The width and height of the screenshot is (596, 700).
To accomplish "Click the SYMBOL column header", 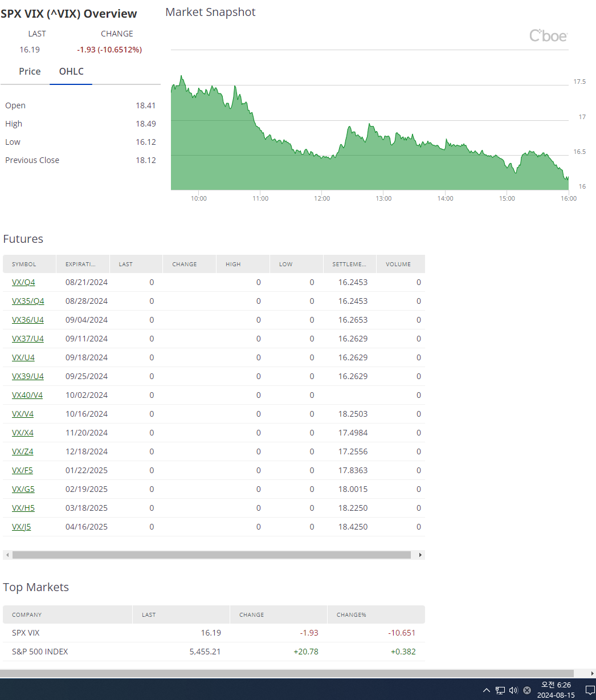I will tap(30, 264).
